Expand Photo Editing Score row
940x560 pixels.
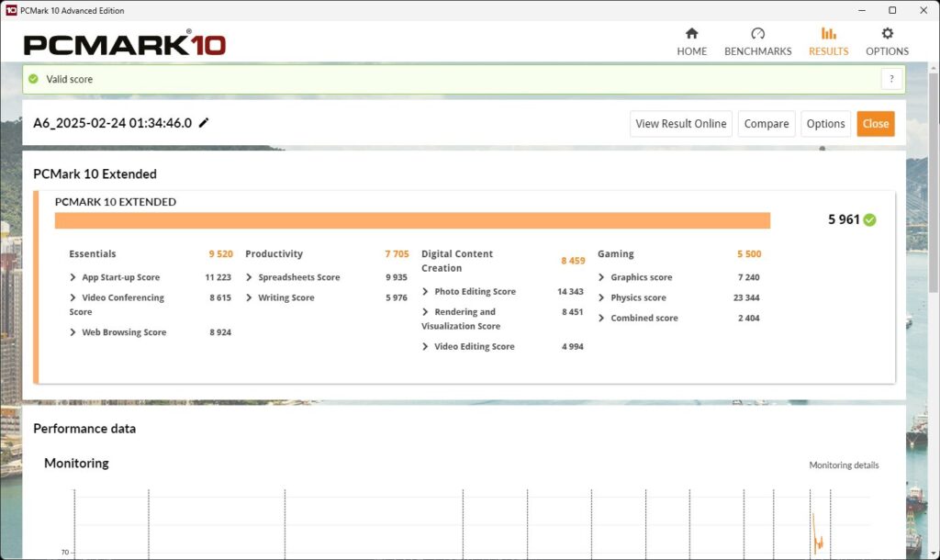(x=426, y=292)
